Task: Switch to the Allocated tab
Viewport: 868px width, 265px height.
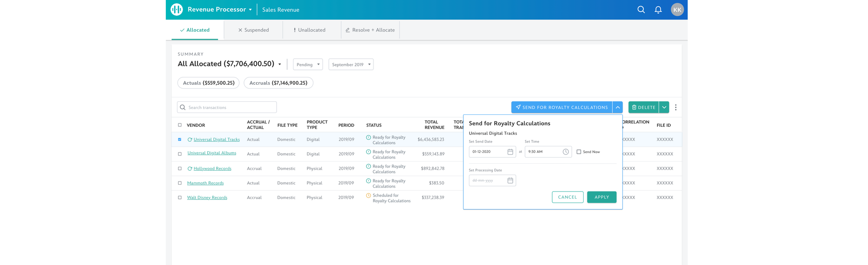Action: tap(195, 30)
